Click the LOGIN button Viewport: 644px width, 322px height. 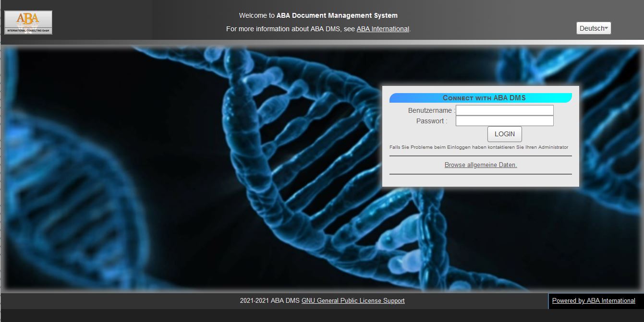(x=505, y=134)
